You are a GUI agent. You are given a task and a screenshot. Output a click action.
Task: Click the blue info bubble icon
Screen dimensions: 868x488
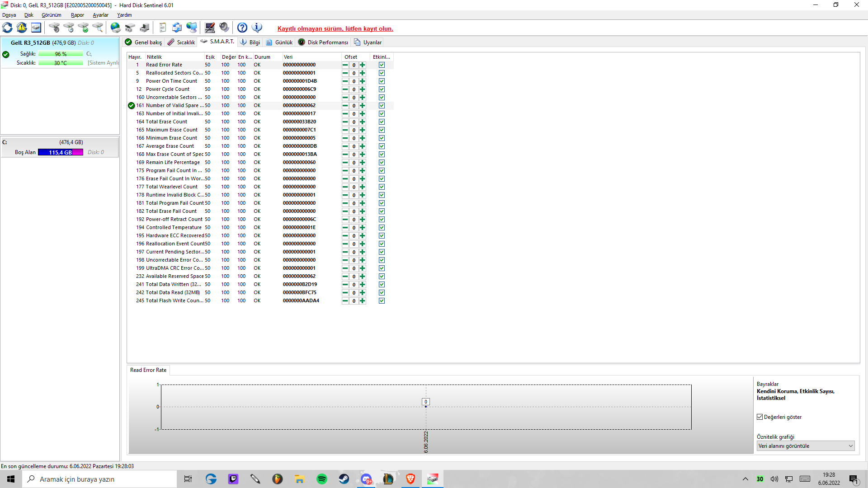(x=257, y=28)
